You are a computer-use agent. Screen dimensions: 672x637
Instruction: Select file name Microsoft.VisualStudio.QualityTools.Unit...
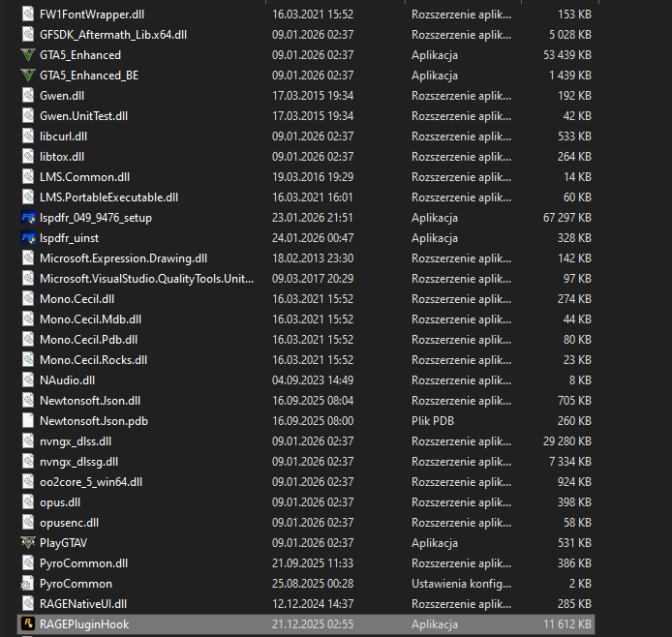click(x=146, y=279)
